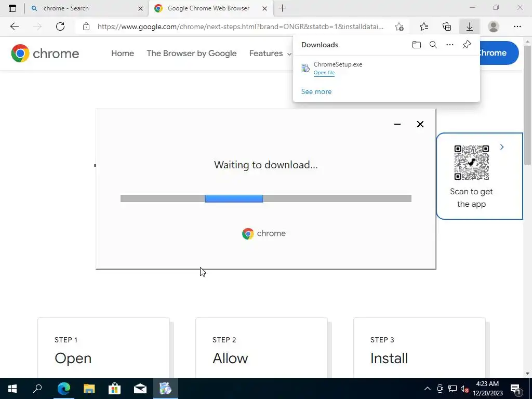Open the muted volume tray icon
The width and height of the screenshot is (532, 399).
(x=464, y=389)
